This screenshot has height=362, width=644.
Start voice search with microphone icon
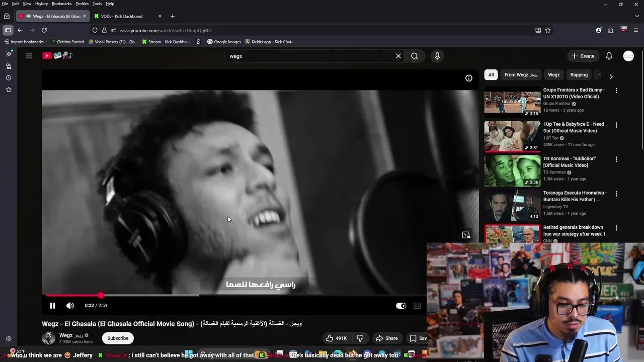tap(437, 56)
